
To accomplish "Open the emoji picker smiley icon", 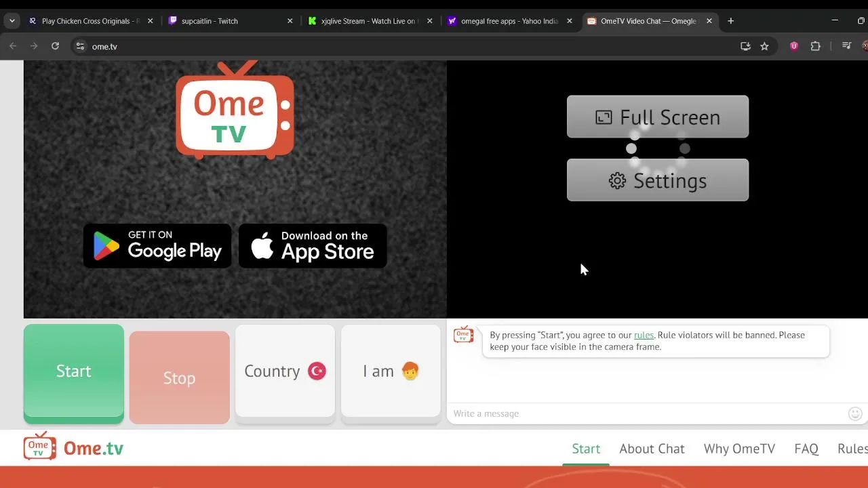I will 855,413.
